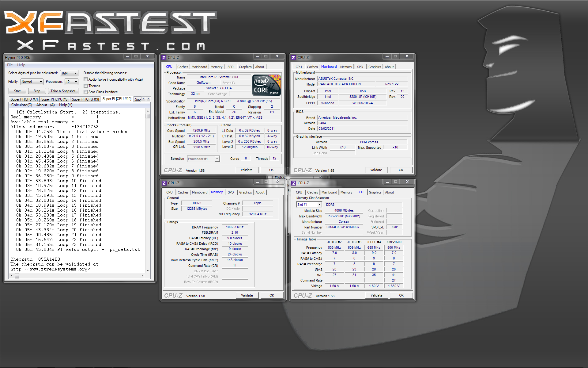Close the CPU-Z Memory window
This screenshot has width=588, height=368.
pyautogui.click(x=278, y=182)
